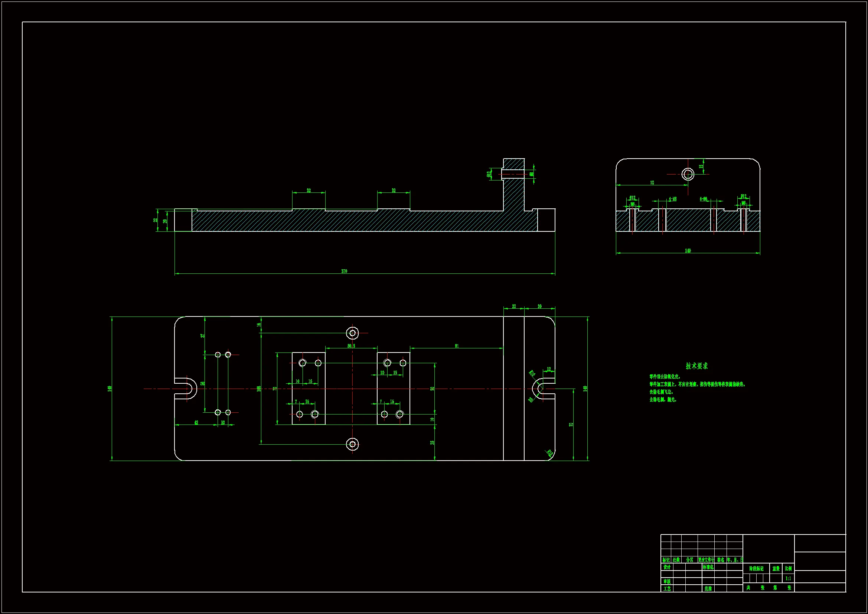Screen dimensions: 868x614
Task: Click the top center hole in plan view
Action: tap(352, 333)
